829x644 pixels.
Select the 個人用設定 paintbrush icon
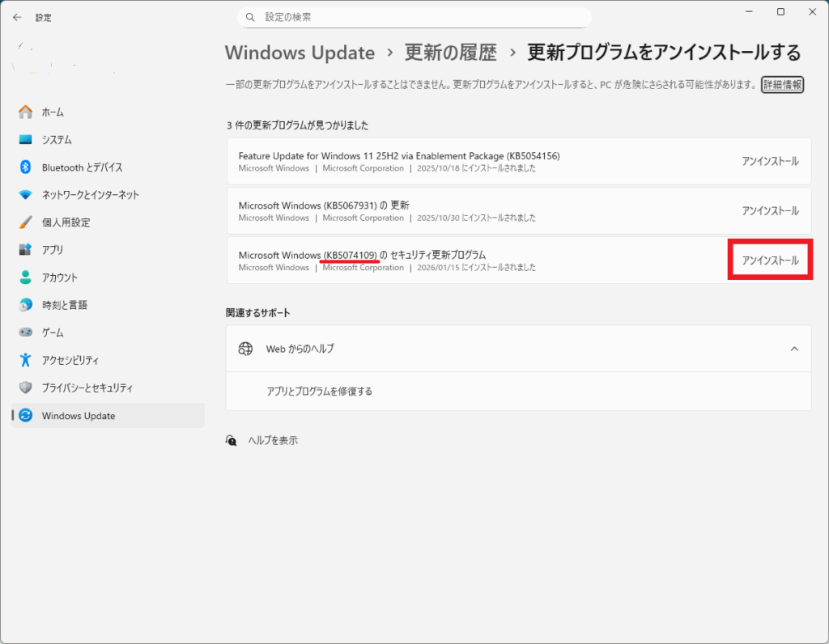tap(26, 222)
